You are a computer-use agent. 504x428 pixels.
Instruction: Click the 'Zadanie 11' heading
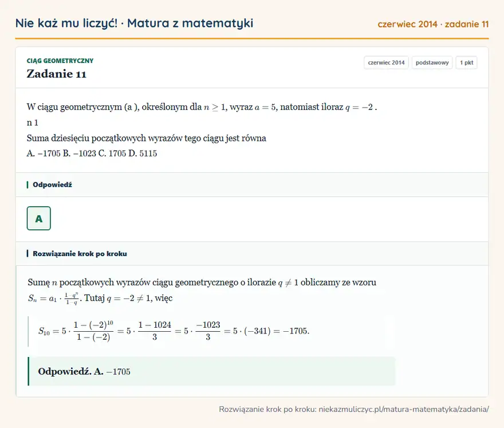click(x=57, y=74)
